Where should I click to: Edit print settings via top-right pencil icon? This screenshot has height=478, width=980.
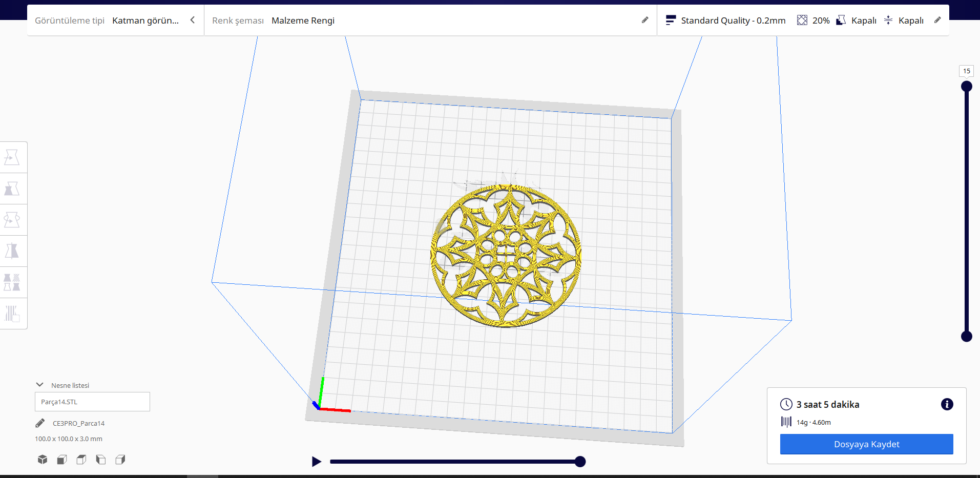[937, 20]
